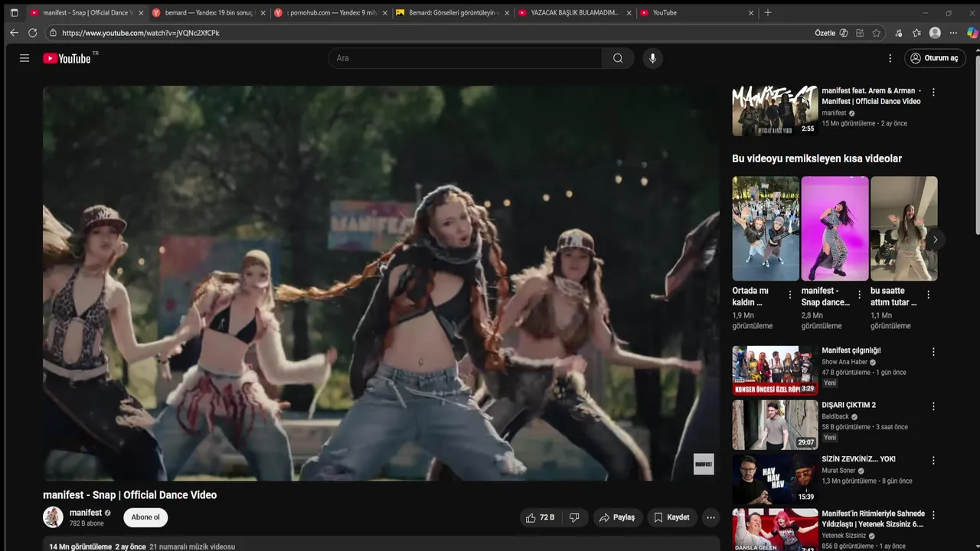Click Özetle summarize in address bar
Viewport: 980px width, 551px height.
[825, 33]
